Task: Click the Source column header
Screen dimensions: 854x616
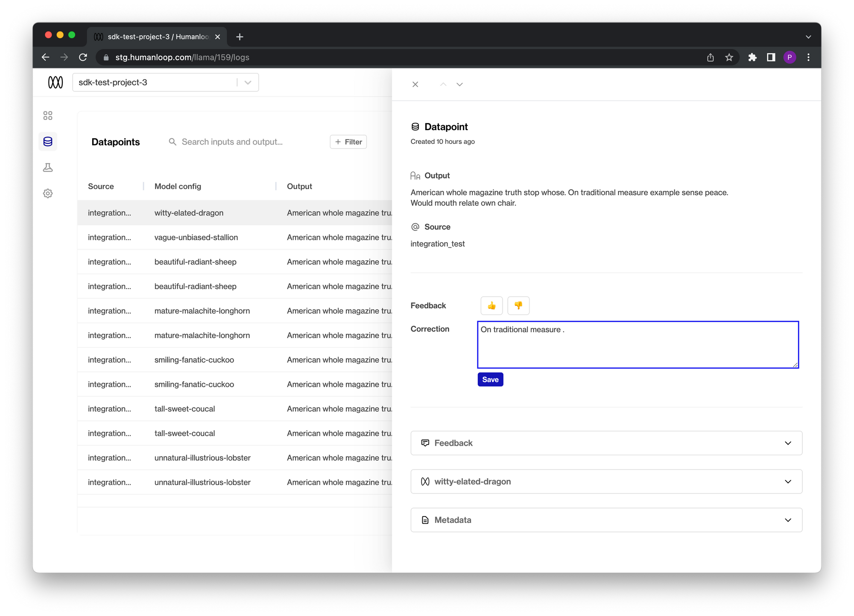Action: [x=101, y=186]
